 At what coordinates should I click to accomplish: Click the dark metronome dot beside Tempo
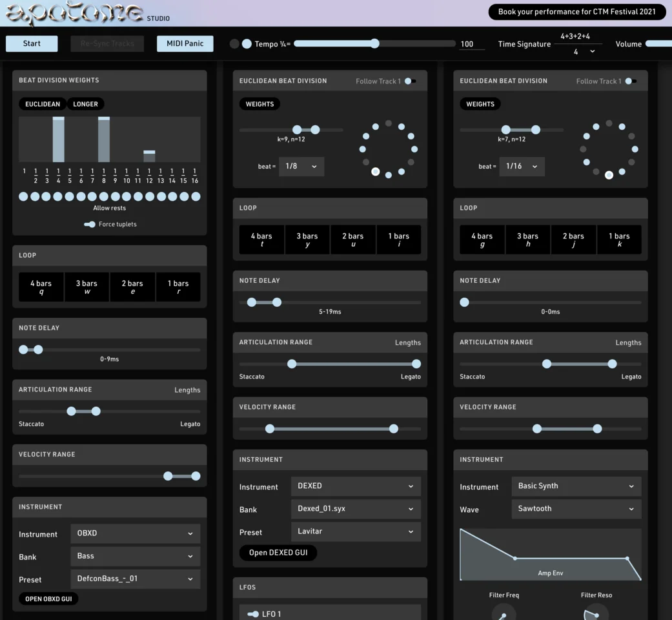pyautogui.click(x=234, y=44)
